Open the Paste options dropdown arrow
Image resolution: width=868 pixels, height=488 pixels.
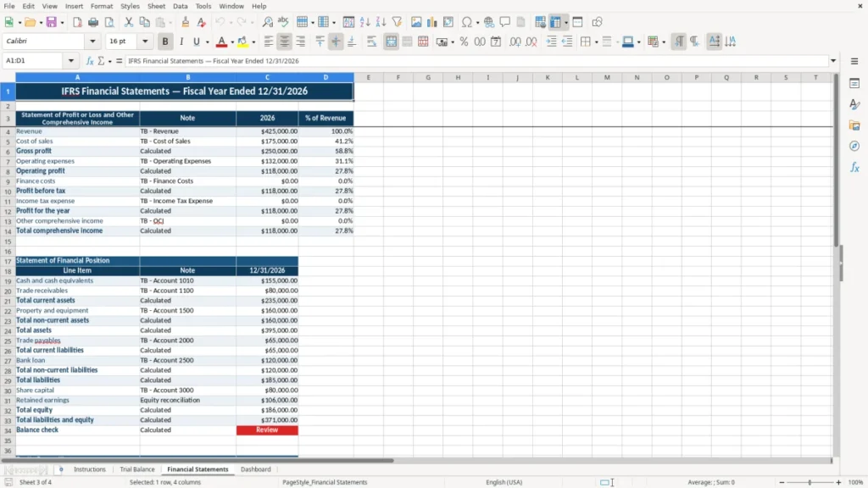[169, 23]
